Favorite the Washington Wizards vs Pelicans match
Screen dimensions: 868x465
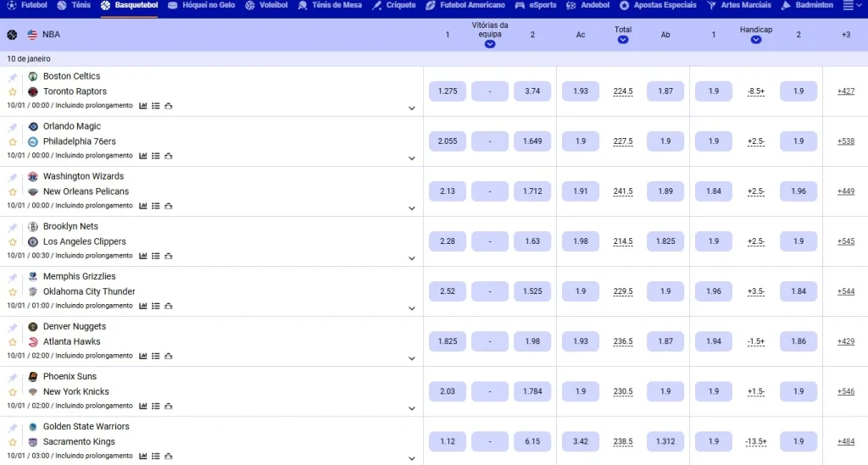pyautogui.click(x=12, y=192)
